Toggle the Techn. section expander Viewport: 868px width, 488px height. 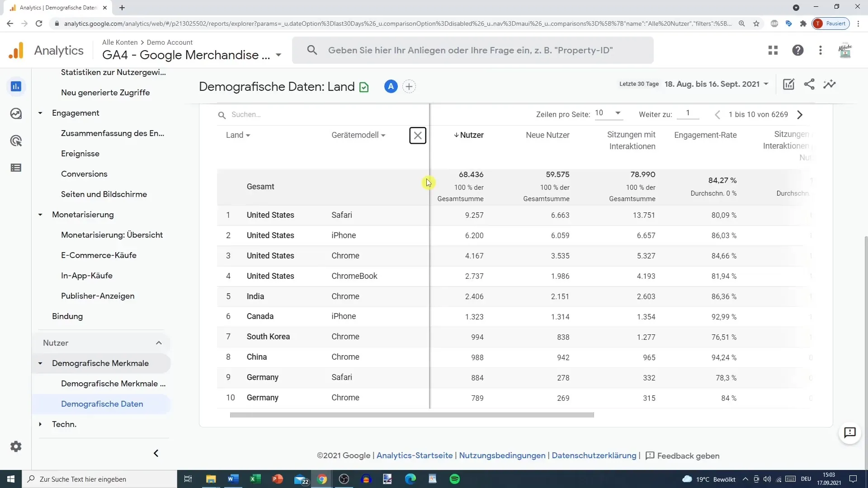click(40, 424)
